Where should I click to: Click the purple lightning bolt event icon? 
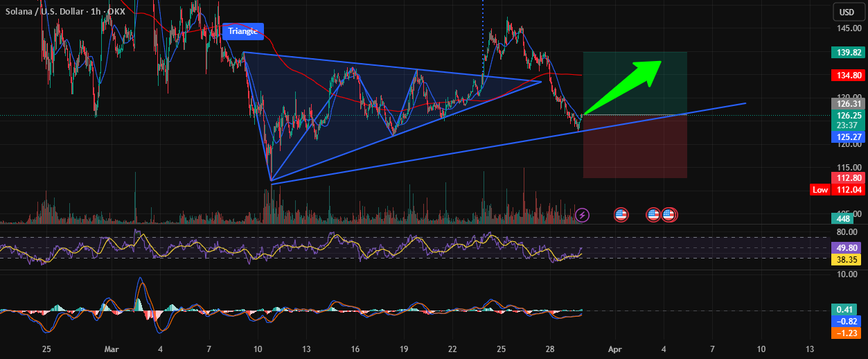tap(583, 215)
